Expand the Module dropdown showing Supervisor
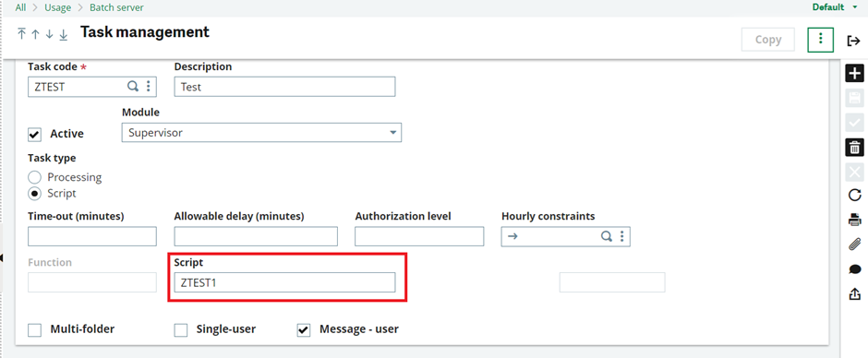This screenshot has width=868, height=358. tap(261, 133)
